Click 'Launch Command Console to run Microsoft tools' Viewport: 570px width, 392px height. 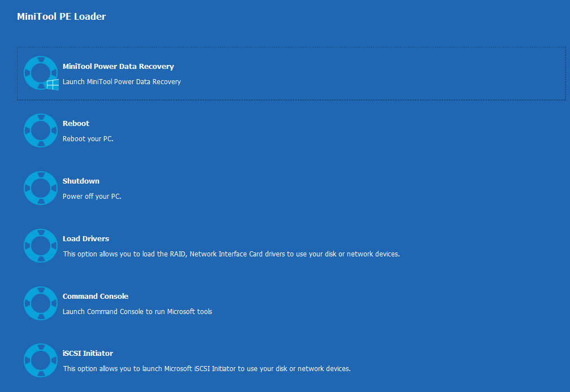click(137, 312)
